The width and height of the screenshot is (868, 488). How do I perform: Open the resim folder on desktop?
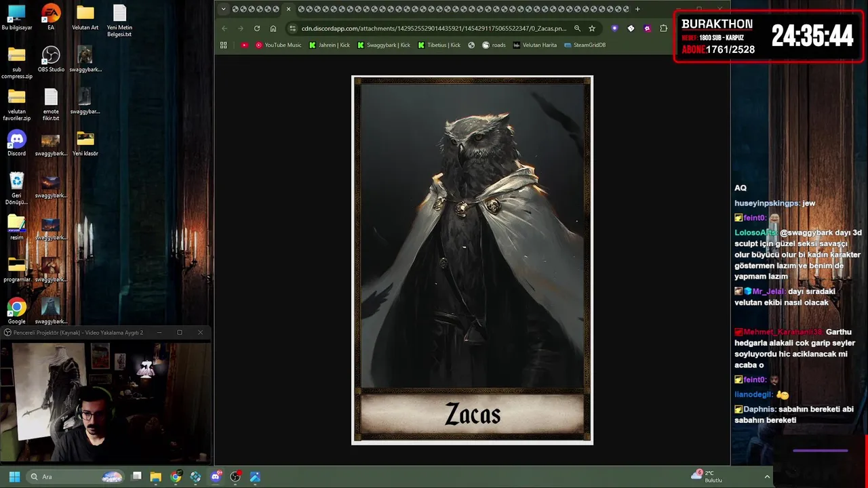[17, 228]
